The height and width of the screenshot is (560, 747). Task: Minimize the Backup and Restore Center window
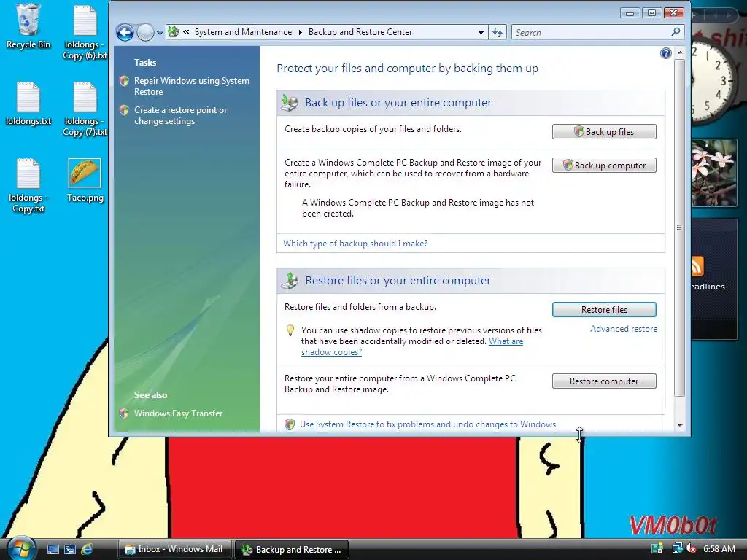pyautogui.click(x=630, y=13)
